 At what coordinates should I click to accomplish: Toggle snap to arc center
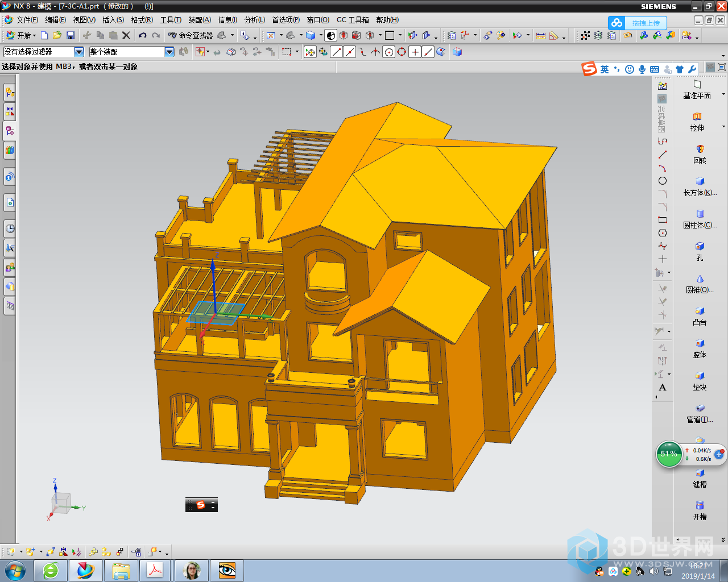[388, 52]
